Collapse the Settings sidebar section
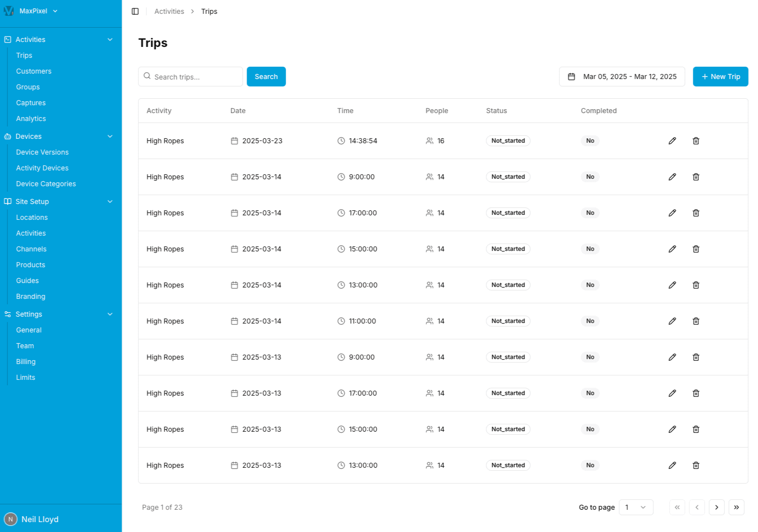 (110, 314)
